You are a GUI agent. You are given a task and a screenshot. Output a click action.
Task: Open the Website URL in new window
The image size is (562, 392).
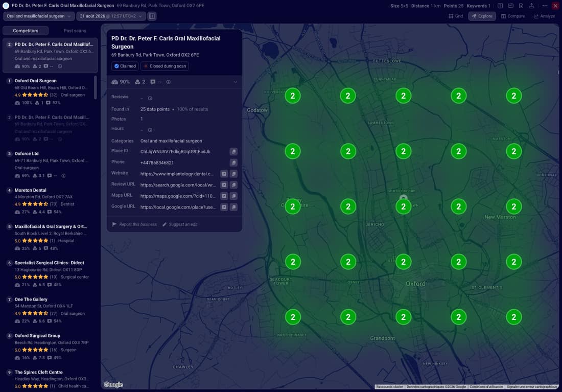pos(224,174)
